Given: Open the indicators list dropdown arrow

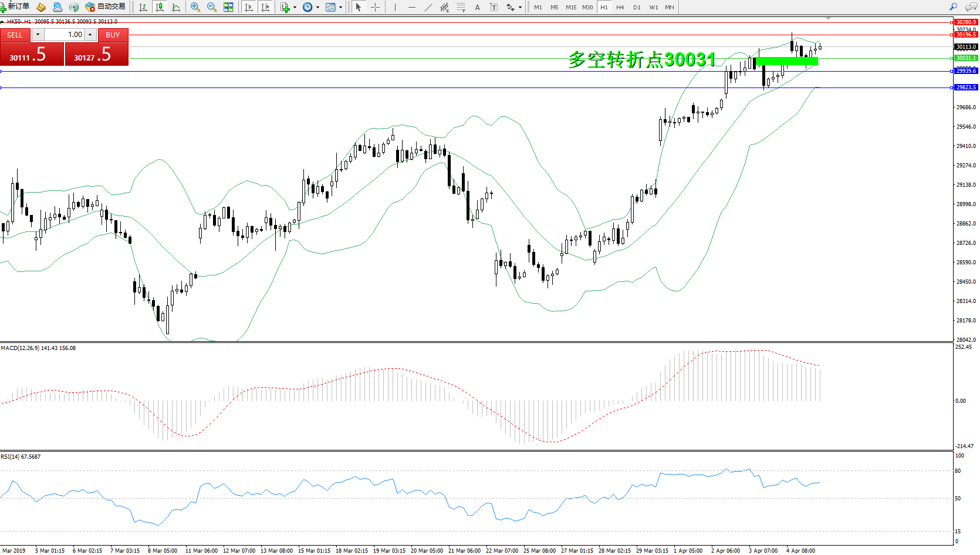Looking at the screenshot, I should pyautogui.click(x=295, y=8).
